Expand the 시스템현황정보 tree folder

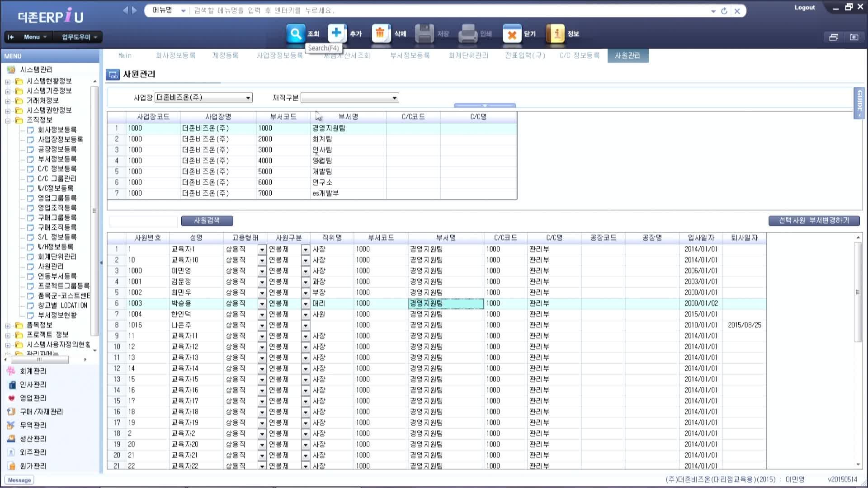coord(8,82)
